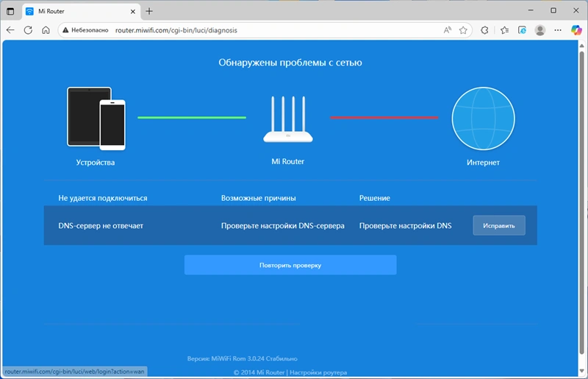The width and height of the screenshot is (588, 379).
Task: Close the Mi Router tab
Action: (132, 11)
